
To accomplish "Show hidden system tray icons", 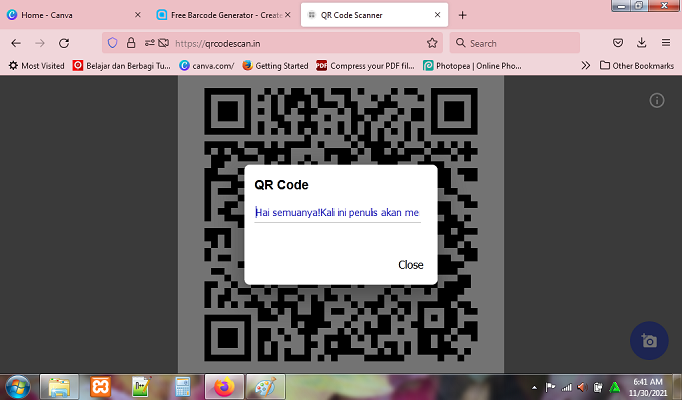I will click(x=535, y=388).
